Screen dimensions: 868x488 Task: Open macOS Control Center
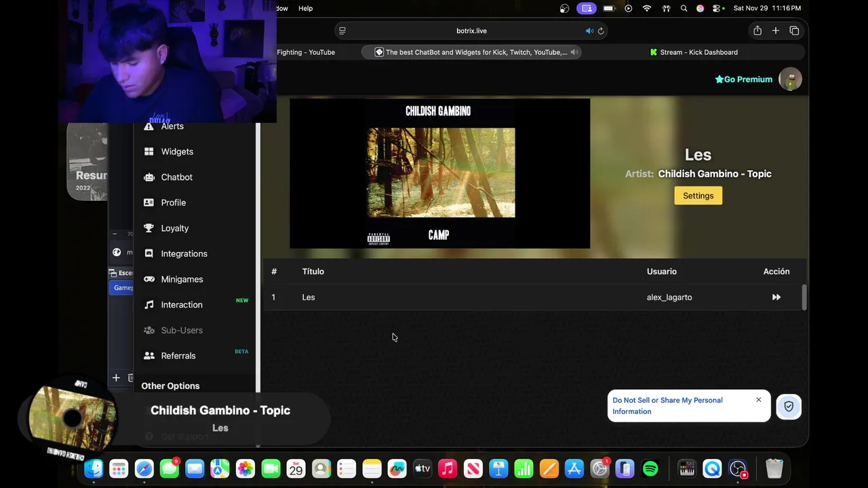pos(717,8)
